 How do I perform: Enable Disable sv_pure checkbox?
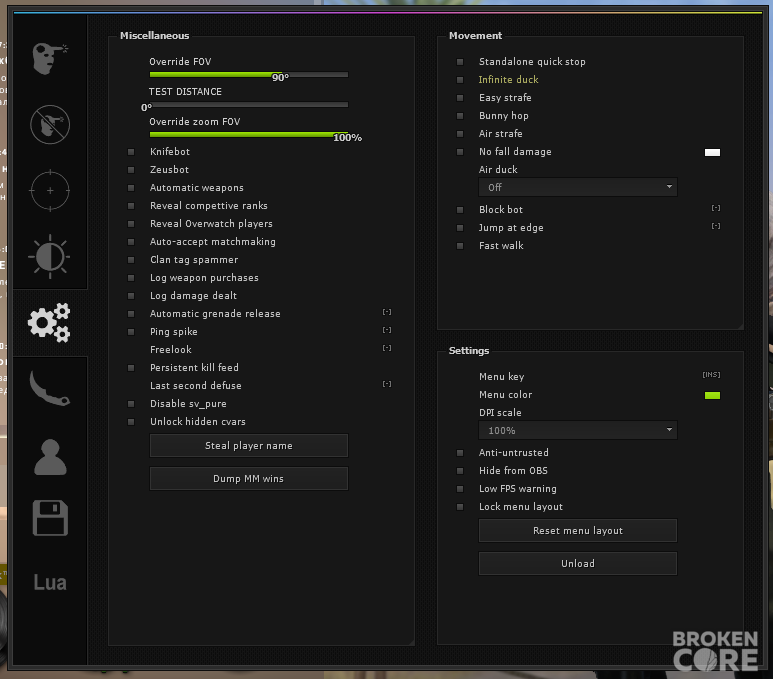click(x=131, y=404)
